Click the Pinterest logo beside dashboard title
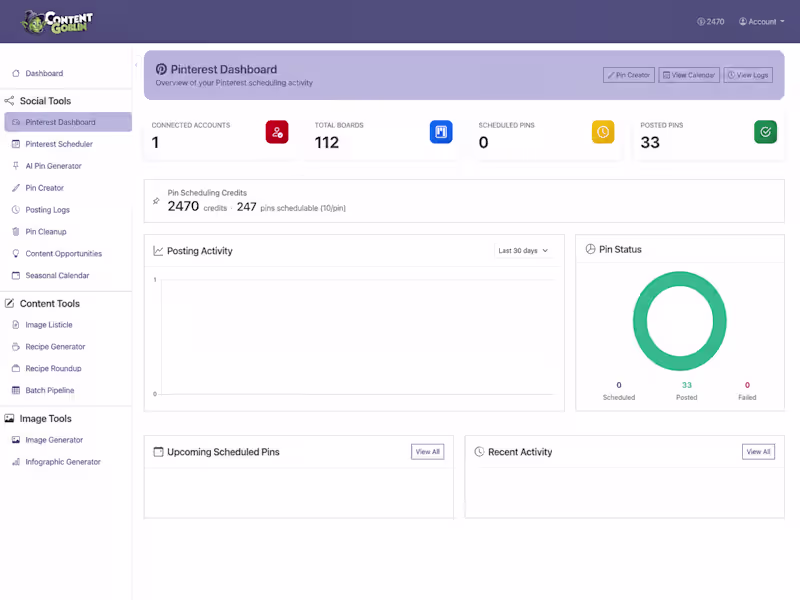The image size is (800, 600). click(x=161, y=69)
